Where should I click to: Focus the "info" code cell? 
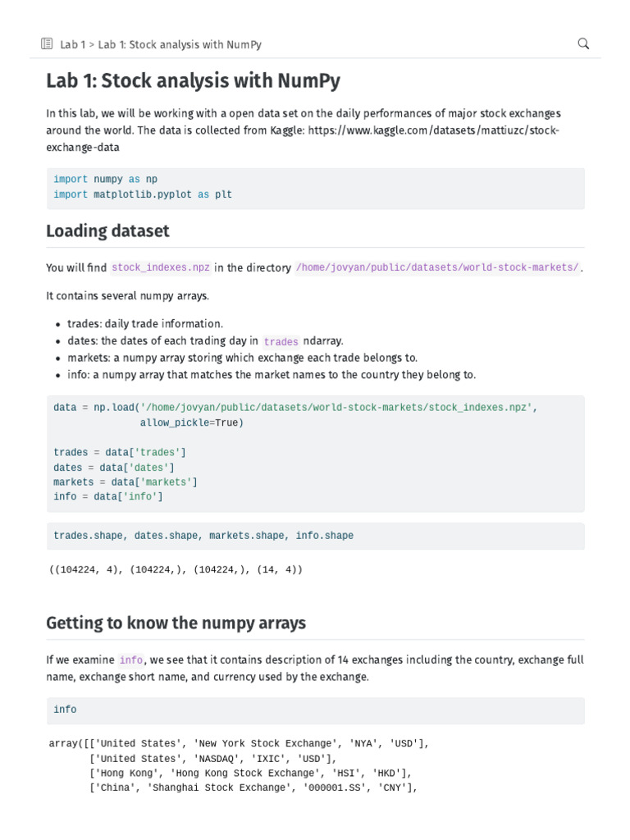click(315, 710)
